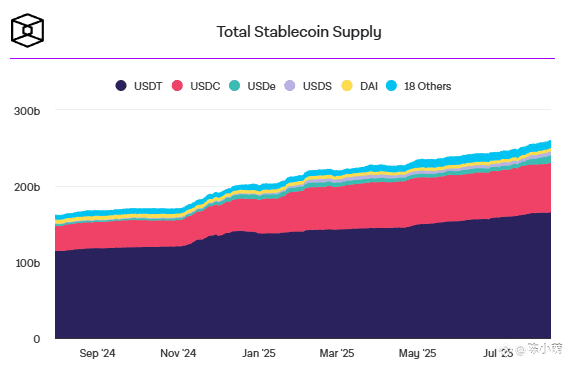Click the 18 Others legend label
Image resolution: width=571 pixels, height=367 pixels.
tap(428, 86)
